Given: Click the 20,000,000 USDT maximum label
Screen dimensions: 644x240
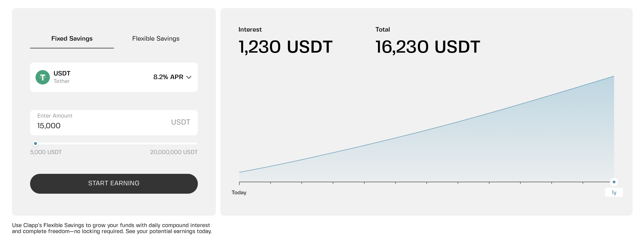Looking at the screenshot, I should point(174,152).
